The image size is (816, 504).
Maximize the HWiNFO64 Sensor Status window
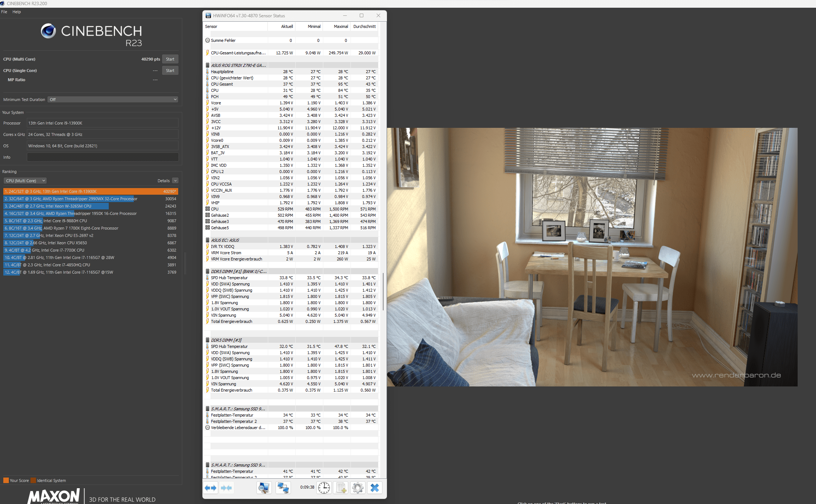[x=362, y=15]
